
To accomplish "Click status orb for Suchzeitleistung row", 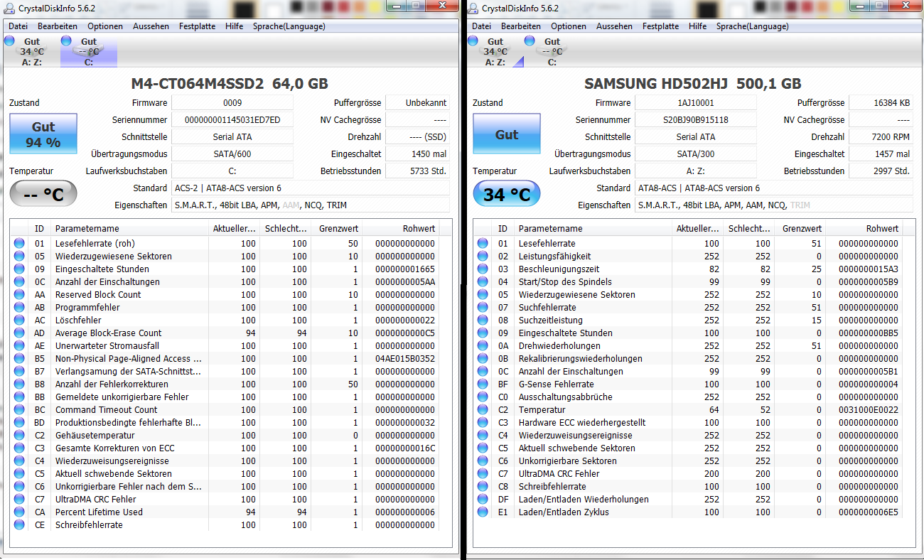I will click(483, 321).
